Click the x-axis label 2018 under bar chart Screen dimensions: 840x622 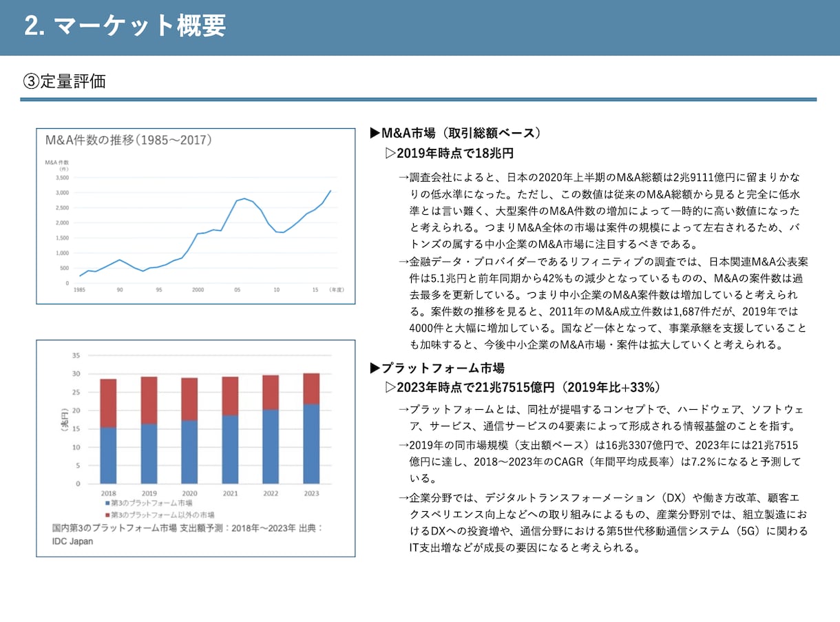pos(108,493)
